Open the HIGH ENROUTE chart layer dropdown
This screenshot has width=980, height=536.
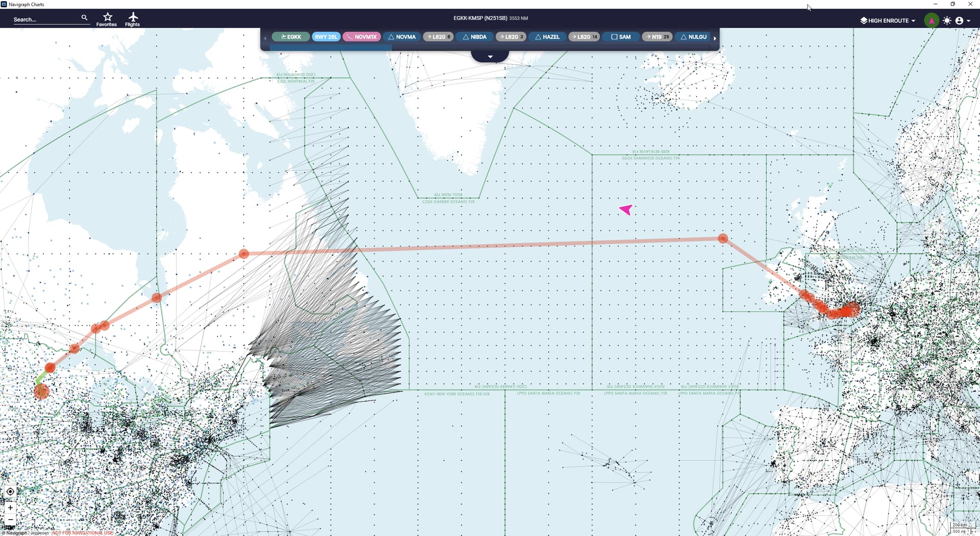click(x=888, y=20)
